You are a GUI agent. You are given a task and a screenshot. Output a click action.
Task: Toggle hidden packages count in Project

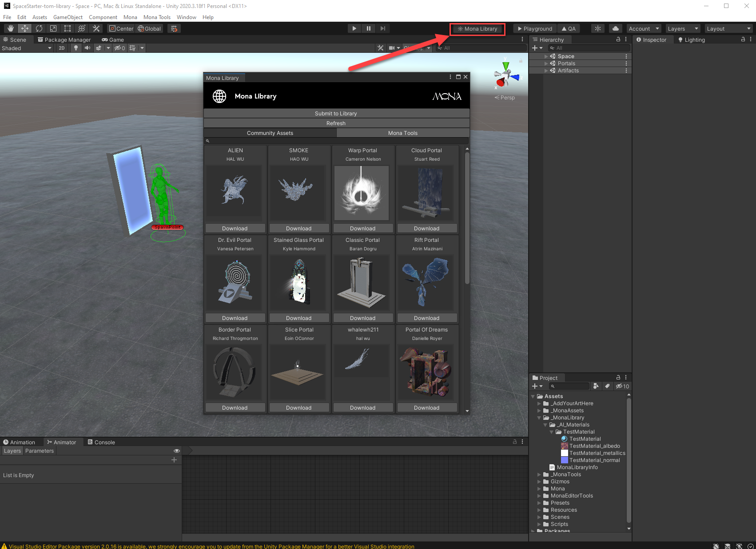point(622,386)
